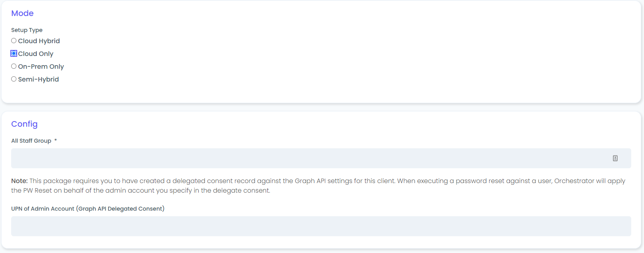This screenshot has width=644, height=253.
Task: Click the "Cloud Hybrid" option label
Action: (x=39, y=41)
